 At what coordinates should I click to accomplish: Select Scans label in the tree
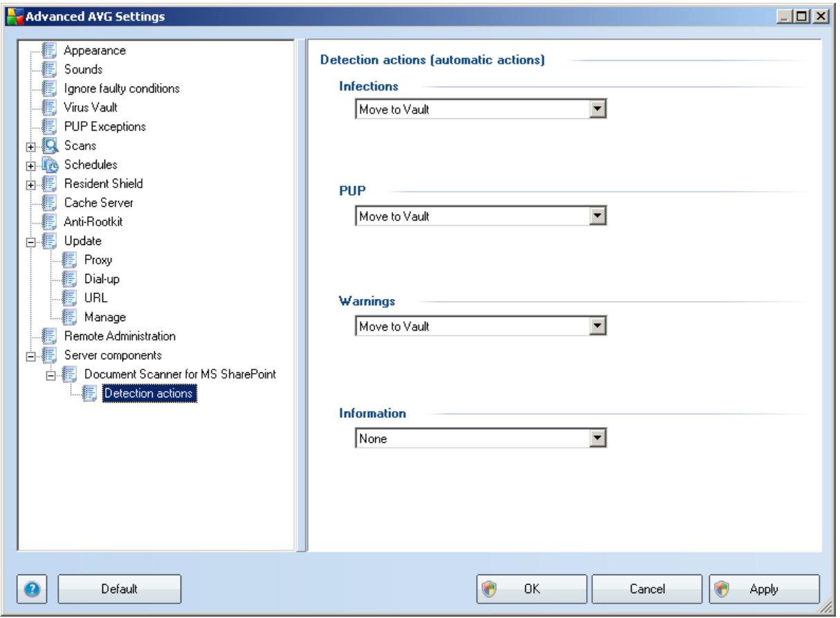point(80,146)
